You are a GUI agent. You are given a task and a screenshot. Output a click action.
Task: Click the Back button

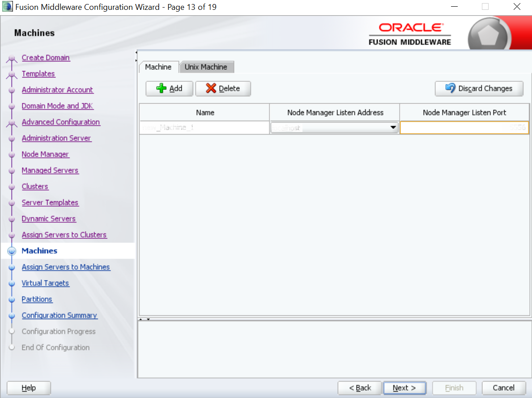point(360,388)
